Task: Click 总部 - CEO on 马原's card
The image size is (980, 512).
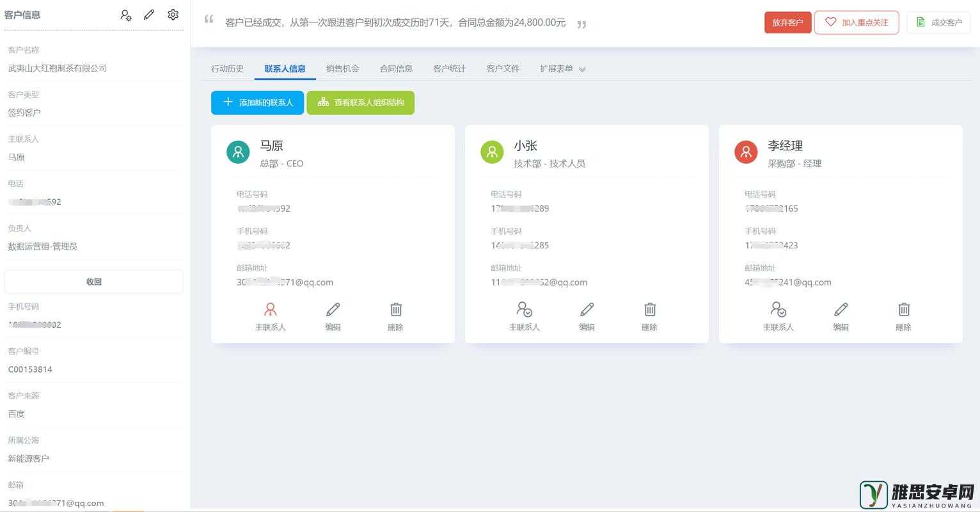Action: pyautogui.click(x=281, y=163)
